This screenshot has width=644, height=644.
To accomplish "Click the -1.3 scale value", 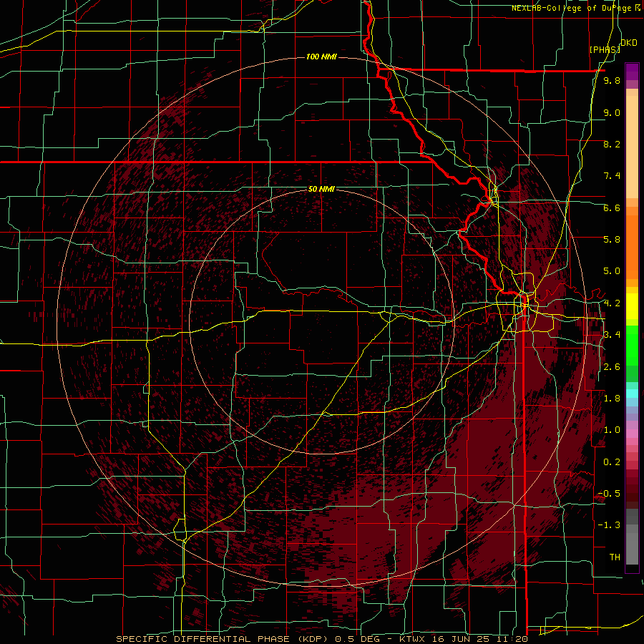I will (x=609, y=525).
